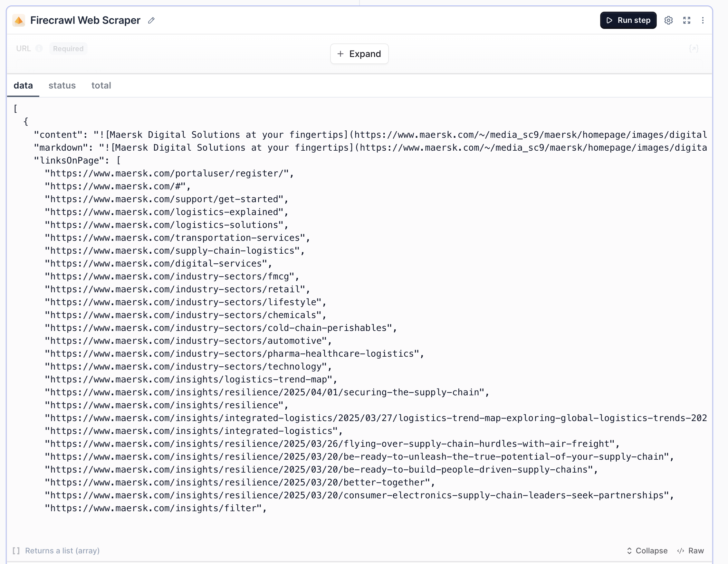Click the portaluser/register link line
This screenshot has height=564, width=728.
pos(169,174)
